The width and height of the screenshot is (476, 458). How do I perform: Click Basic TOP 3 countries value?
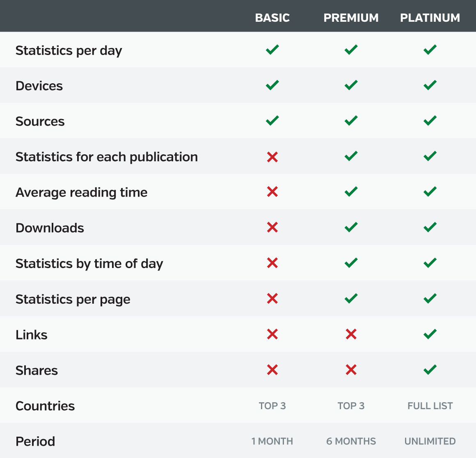click(272, 406)
